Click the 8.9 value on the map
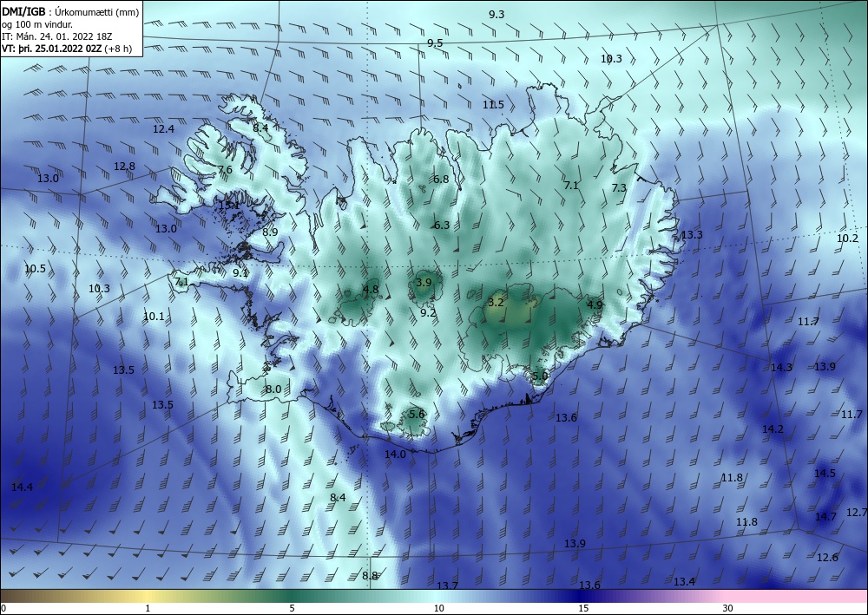Image resolution: width=868 pixels, height=615 pixels. tap(270, 232)
